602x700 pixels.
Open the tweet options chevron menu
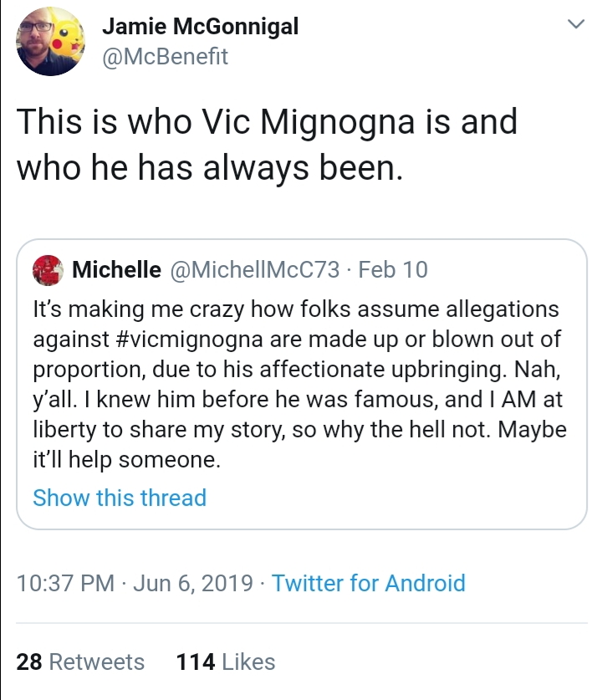click(576, 23)
